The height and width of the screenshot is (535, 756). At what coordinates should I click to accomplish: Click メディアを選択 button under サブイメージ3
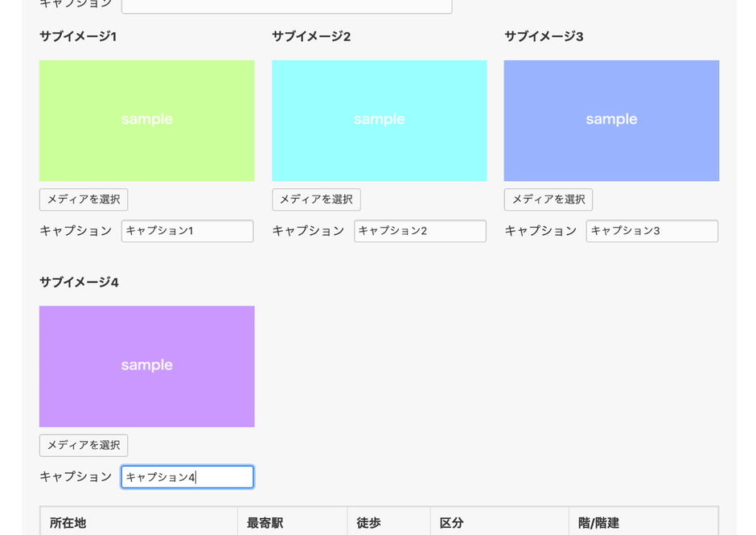coord(548,199)
